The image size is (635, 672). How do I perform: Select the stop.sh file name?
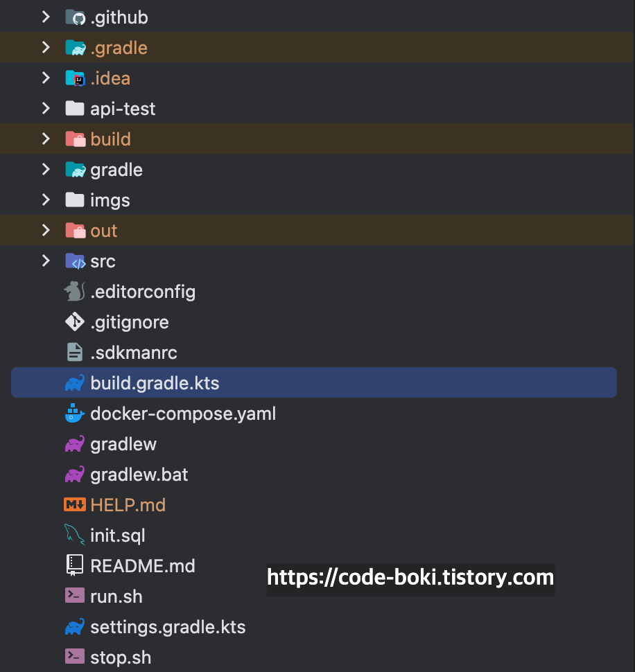pyautogui.click(x=121, y=658)
